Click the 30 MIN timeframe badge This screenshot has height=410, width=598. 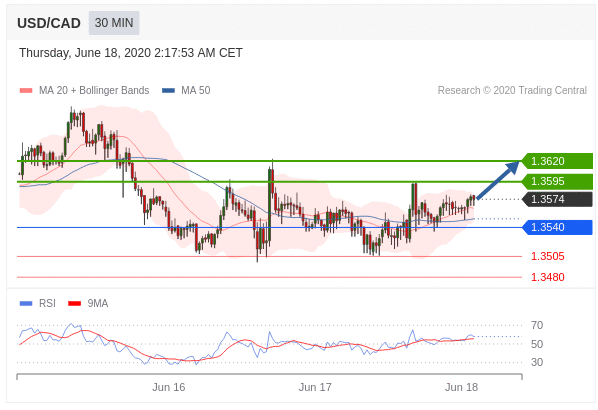tap(114, 23)
